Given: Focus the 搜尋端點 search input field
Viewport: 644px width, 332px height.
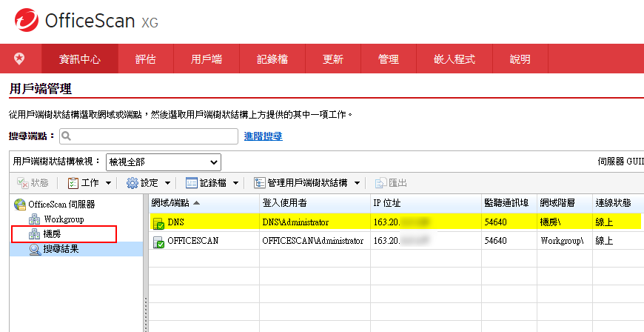Looking at the screenshot, I should point(149,136).
